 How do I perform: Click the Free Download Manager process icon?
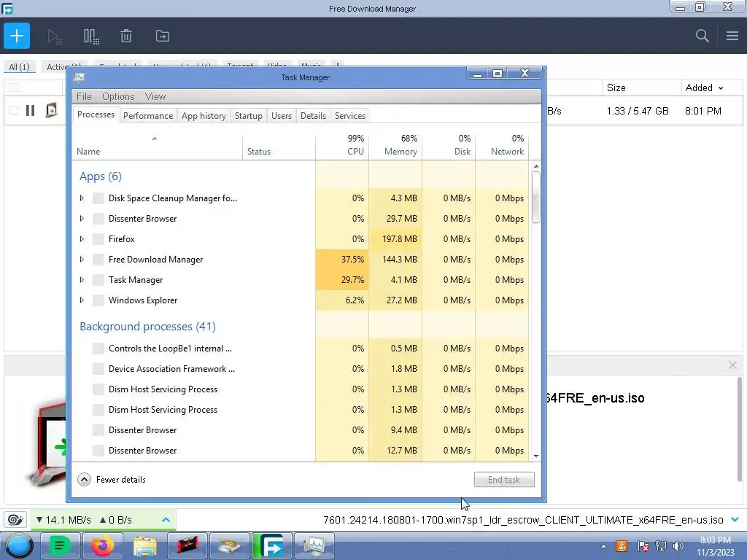coord(98,260)
